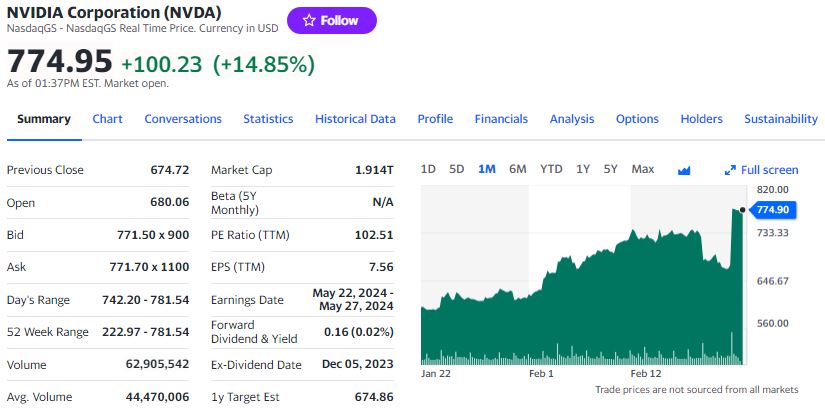825x409 pixels.
Task: Click the +100.23 price change figure
Action: [x=162, y=64]
